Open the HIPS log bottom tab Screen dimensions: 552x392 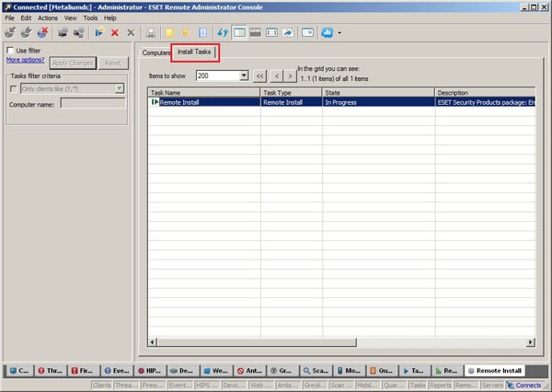click(150, 371)
